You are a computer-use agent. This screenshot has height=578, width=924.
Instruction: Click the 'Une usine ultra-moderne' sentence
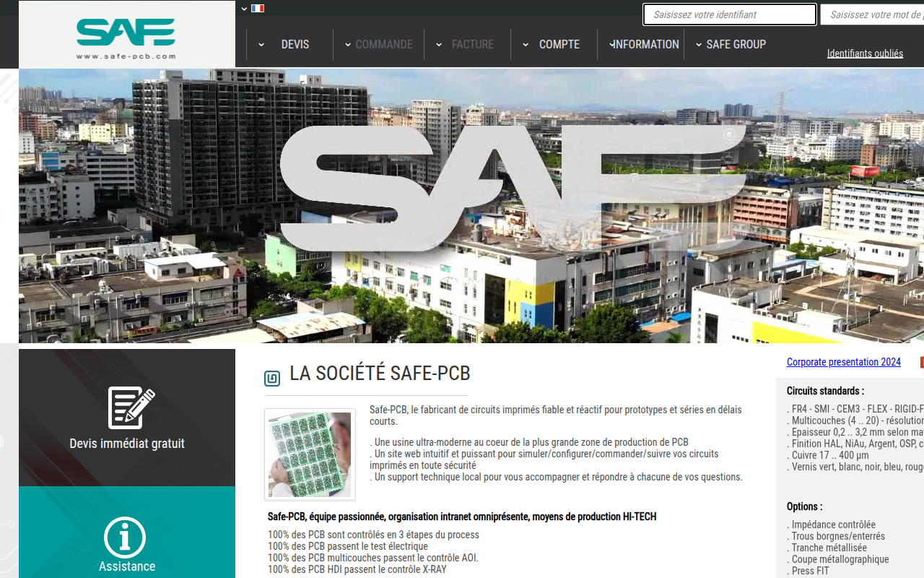click(529, 442)
